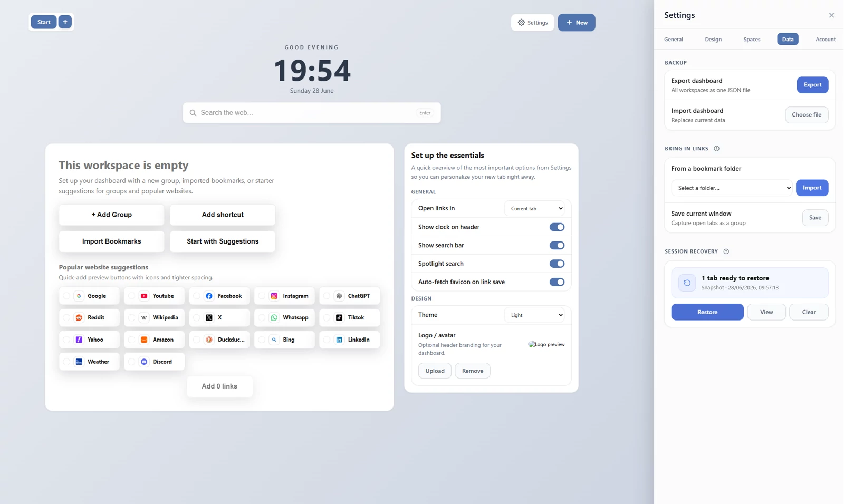844x504 pixels.
Task: Click the Enter key hint in search bar
Action: point(425,113)
